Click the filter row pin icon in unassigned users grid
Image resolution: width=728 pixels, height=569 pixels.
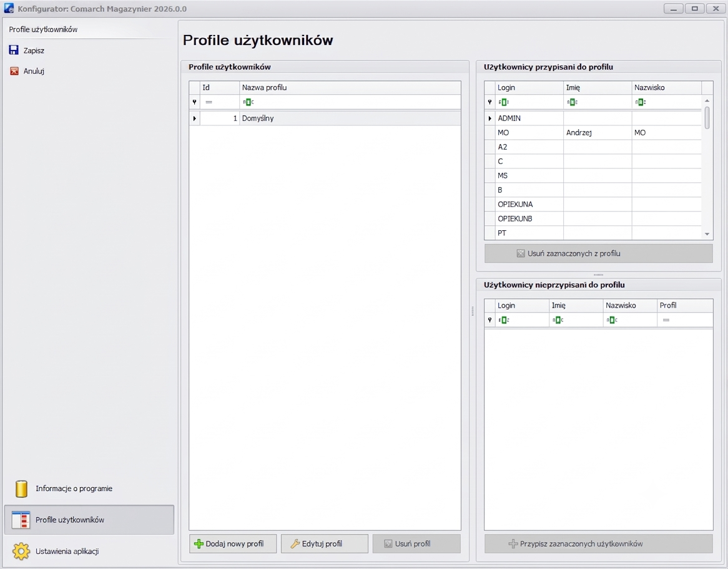pos(490,320)
